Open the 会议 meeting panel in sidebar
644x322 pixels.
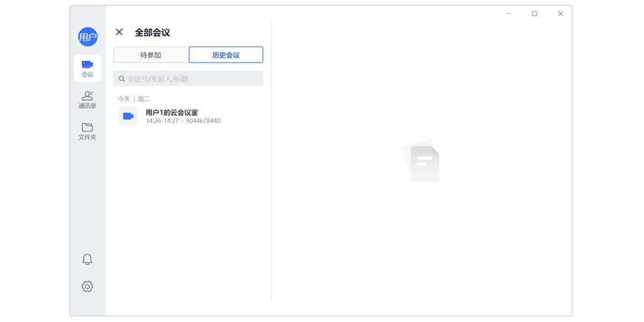87,67
